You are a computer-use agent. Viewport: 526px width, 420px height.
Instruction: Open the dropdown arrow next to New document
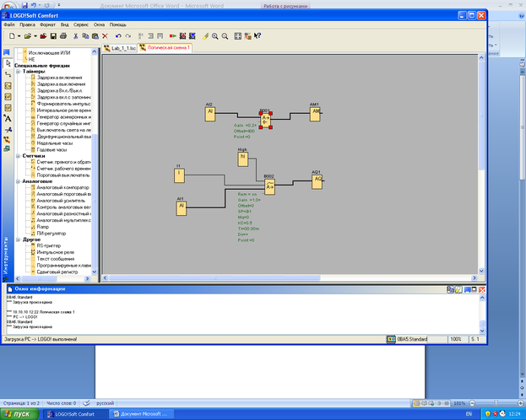pos(19,36)
